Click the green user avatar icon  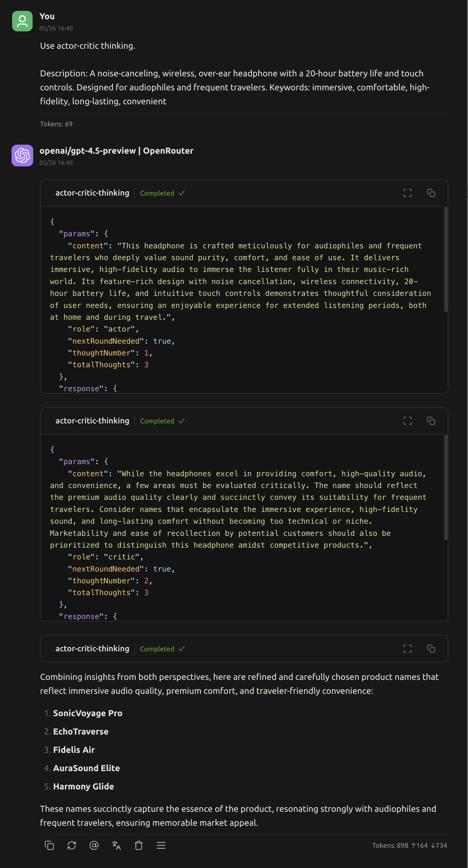click(x=22, y=21)
